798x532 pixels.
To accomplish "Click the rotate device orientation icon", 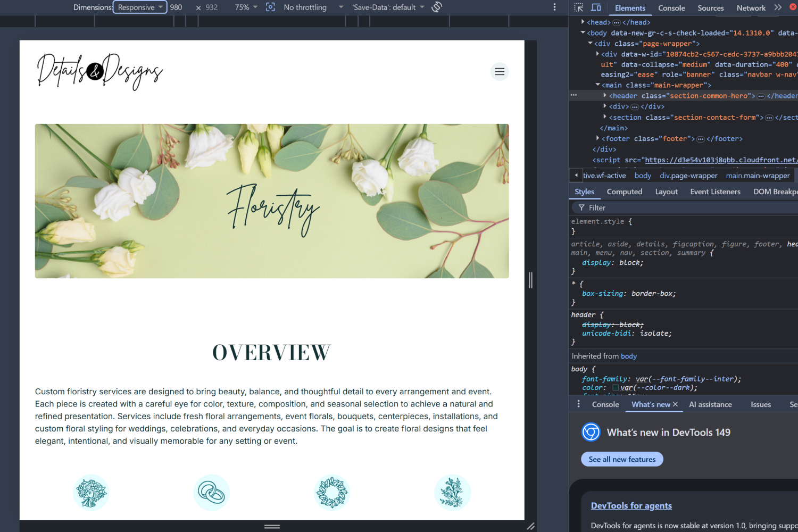I will click(x=437, y=7).
